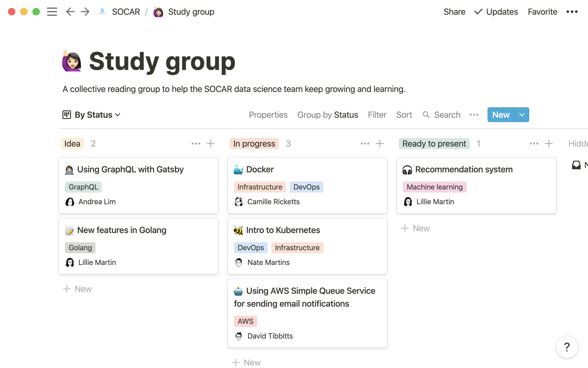Open In progress column options ellipsis

click(365, 144)
